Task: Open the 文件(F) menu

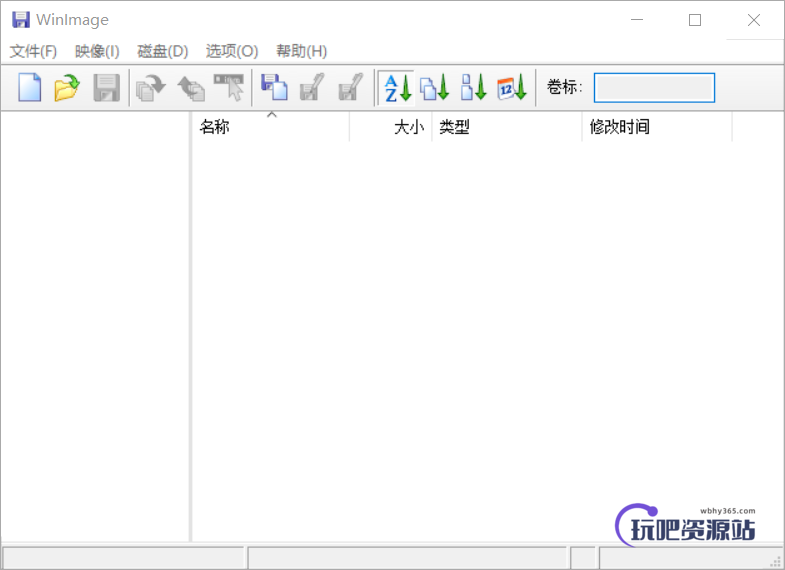Action: coord(33,51)
